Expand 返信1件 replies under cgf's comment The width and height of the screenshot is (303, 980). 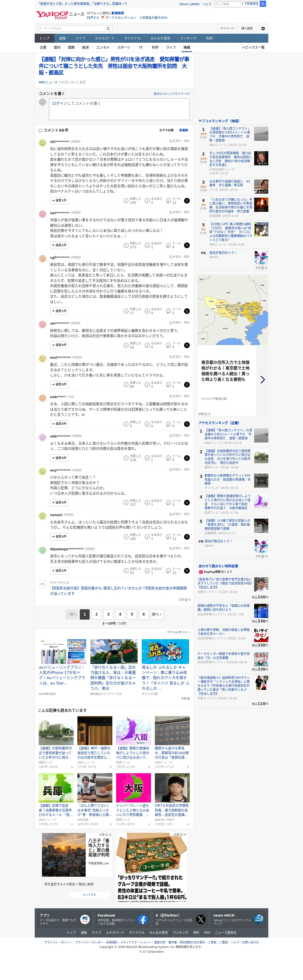click(x=59, y=311)
